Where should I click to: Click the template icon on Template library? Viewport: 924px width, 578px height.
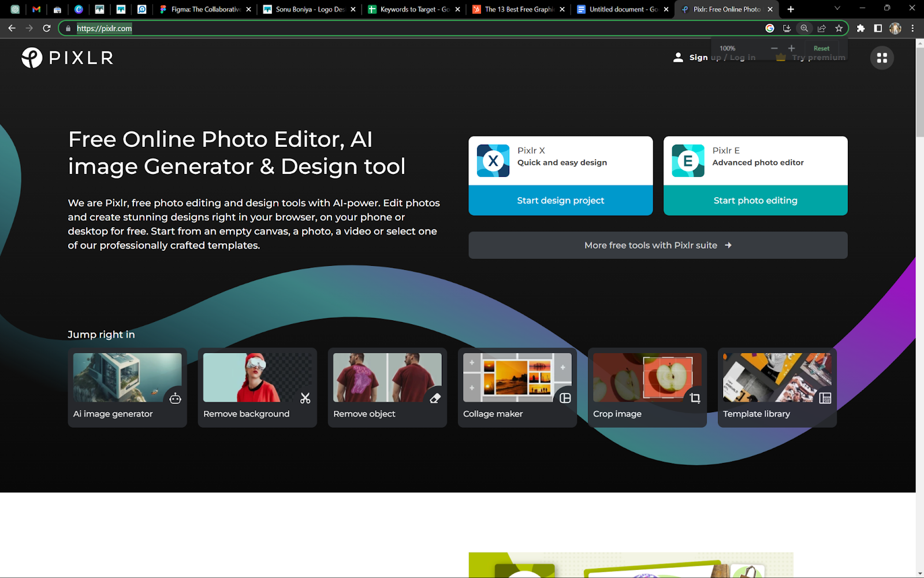tap(825, 398)
